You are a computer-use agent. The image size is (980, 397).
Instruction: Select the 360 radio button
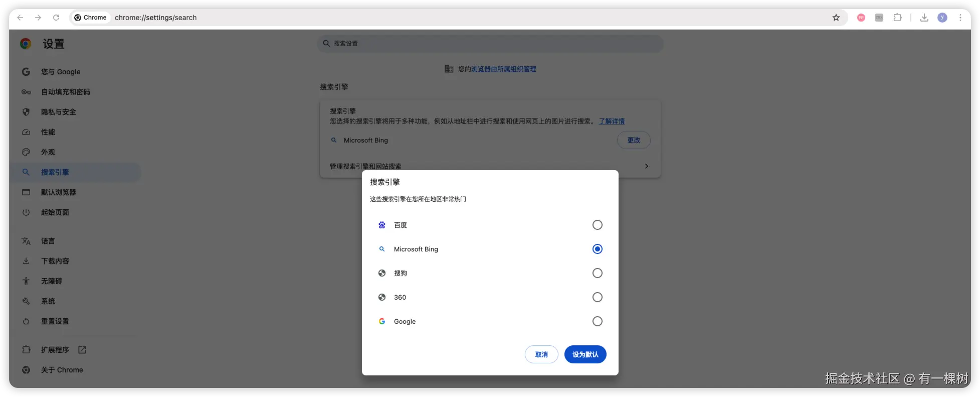coord(598,297)
